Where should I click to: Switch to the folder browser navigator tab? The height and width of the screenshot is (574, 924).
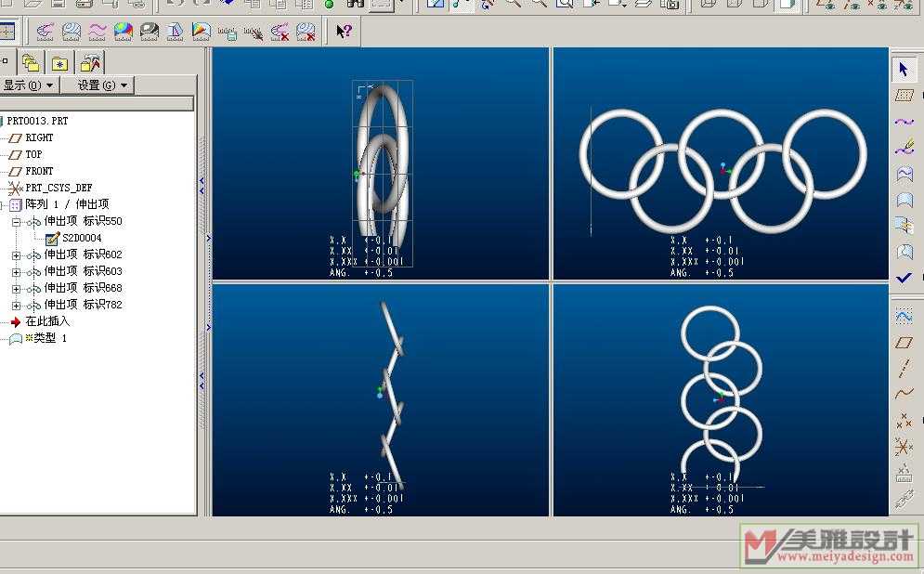(31, 62)
